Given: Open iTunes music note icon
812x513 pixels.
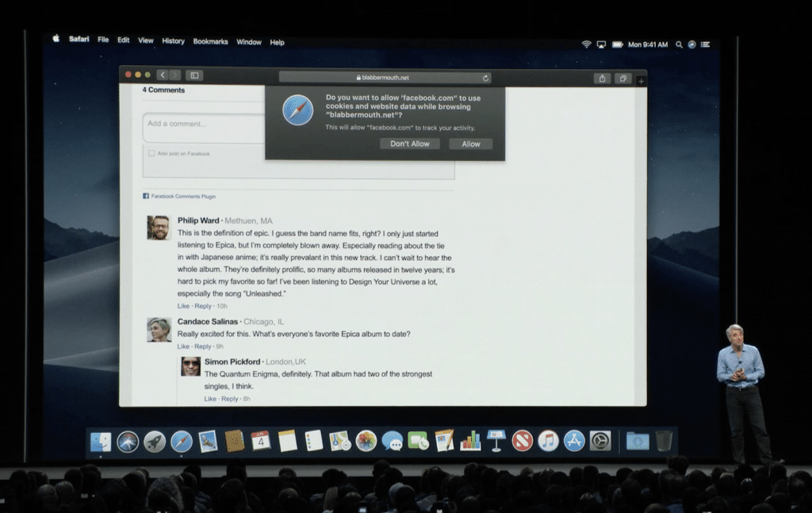Looking at the screenshot, I should [x=548, y=441].
